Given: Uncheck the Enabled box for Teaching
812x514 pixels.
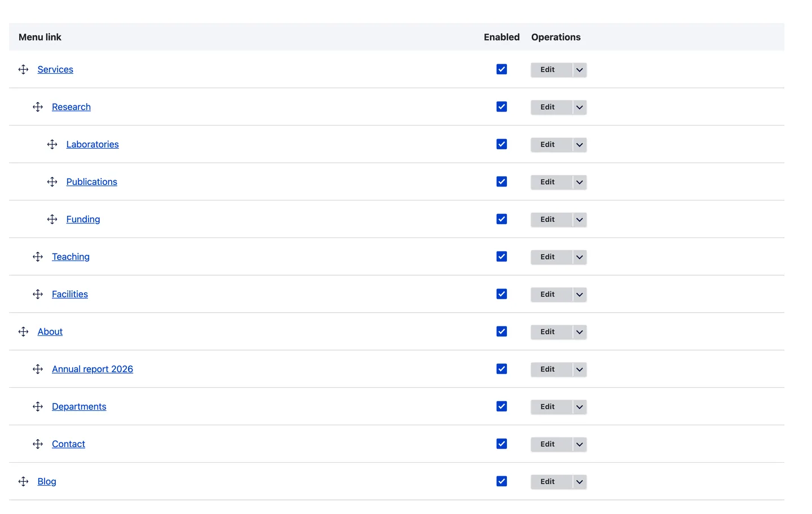Looking at the screenshot, I should 502,256.
